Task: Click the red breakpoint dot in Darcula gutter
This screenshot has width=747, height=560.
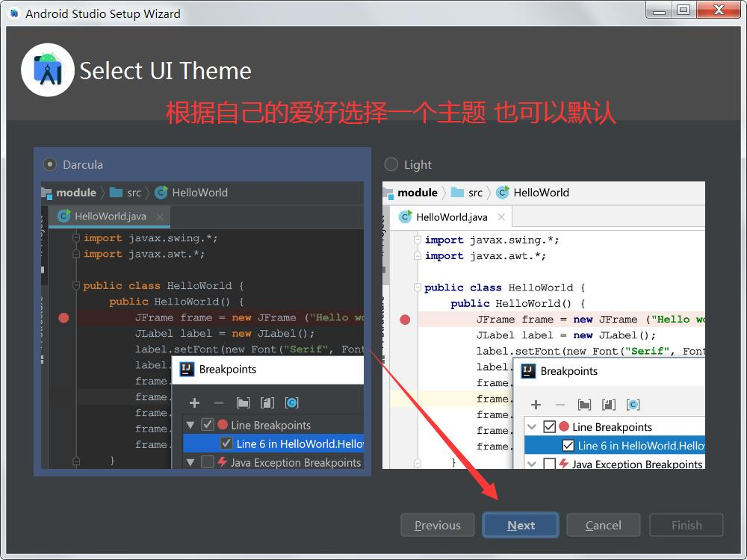Action: tap(63, 317)
